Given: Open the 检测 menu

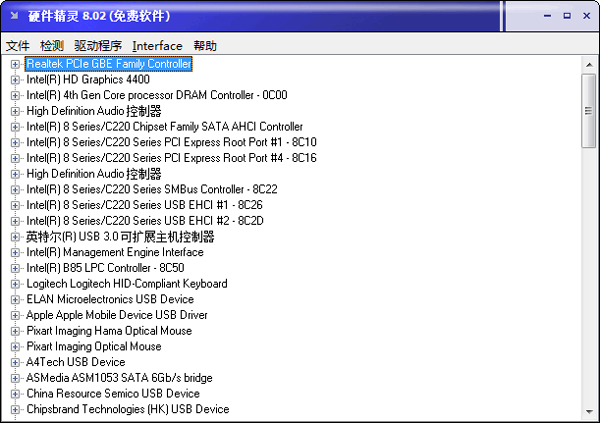Looking at the screenshot, I should pos(52,46).
